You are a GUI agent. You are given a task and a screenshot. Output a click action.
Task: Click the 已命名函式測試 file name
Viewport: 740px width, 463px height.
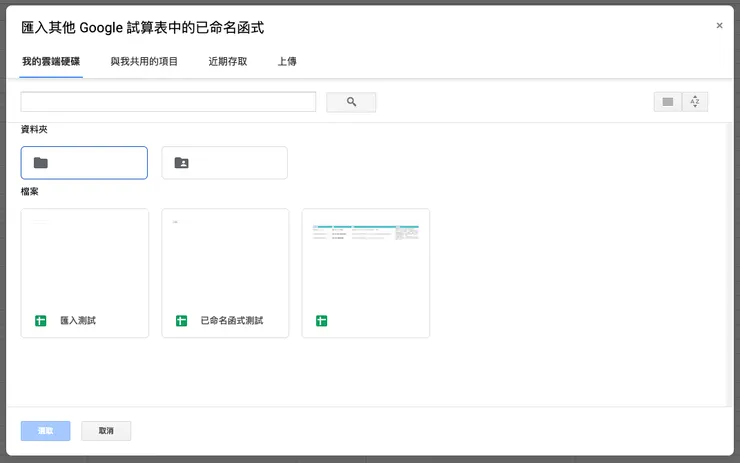click(x=232, y=321)
